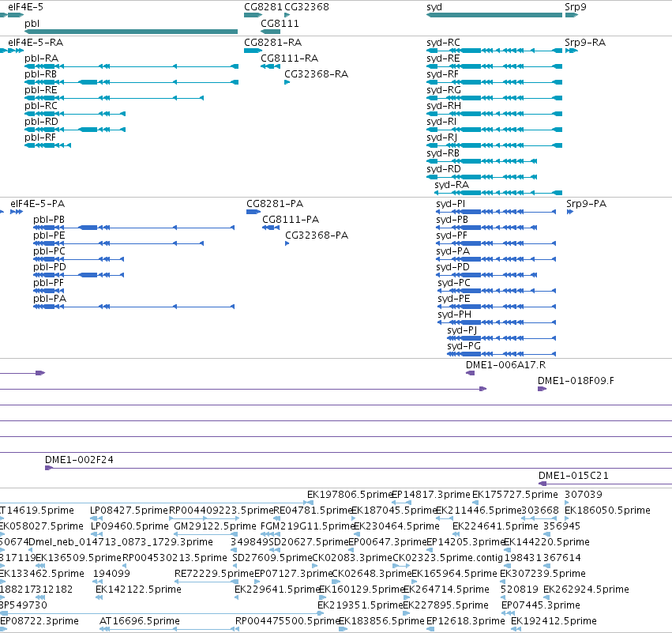This screenshot has width=672, height=633.
Task: Open transcript syd-RA label
Action: (x=452, y=185)
